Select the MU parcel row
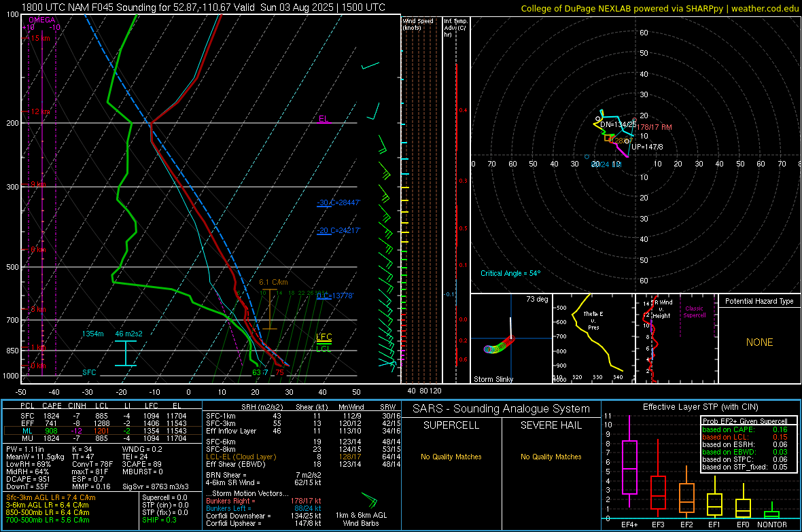802x532 pixels. [x=103, y=438]
